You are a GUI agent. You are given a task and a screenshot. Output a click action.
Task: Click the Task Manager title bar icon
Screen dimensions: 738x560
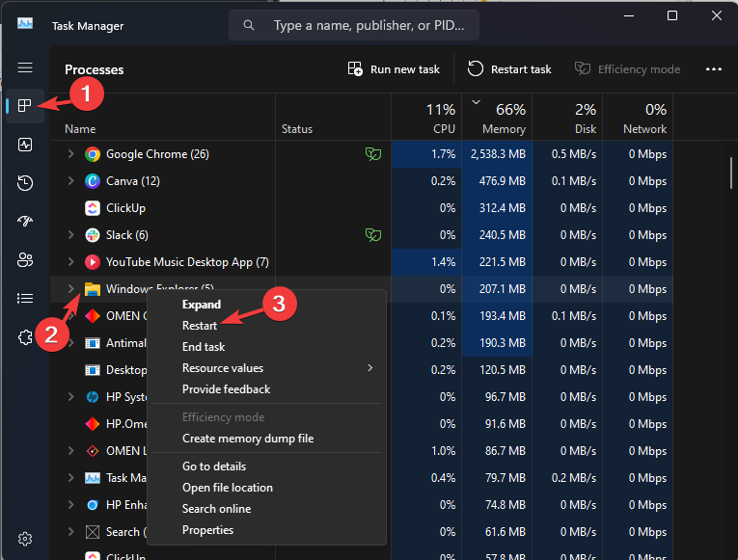(25, 23)
